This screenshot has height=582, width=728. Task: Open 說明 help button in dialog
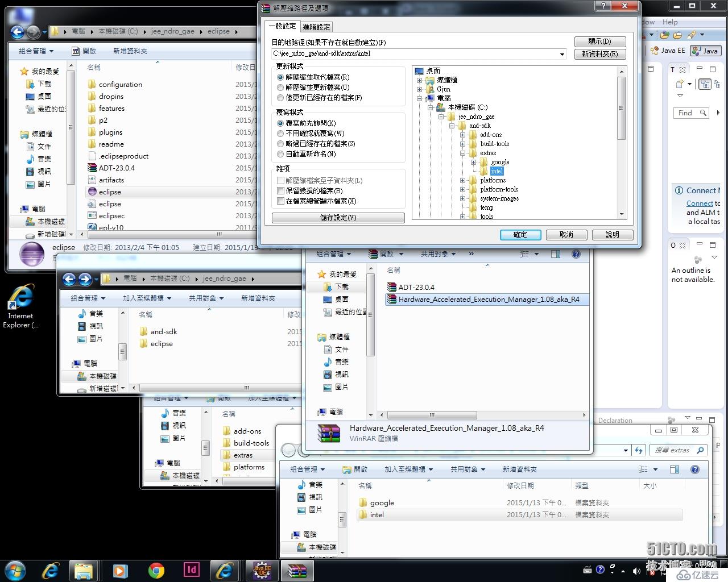coord(613,235)
